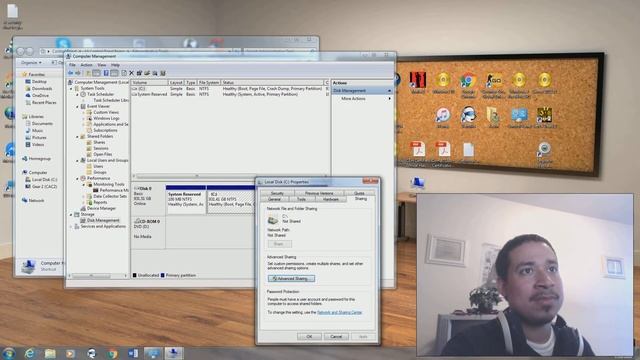Select Device Manager in the console tree
This screenshot has width=640, height=360.
101,208
